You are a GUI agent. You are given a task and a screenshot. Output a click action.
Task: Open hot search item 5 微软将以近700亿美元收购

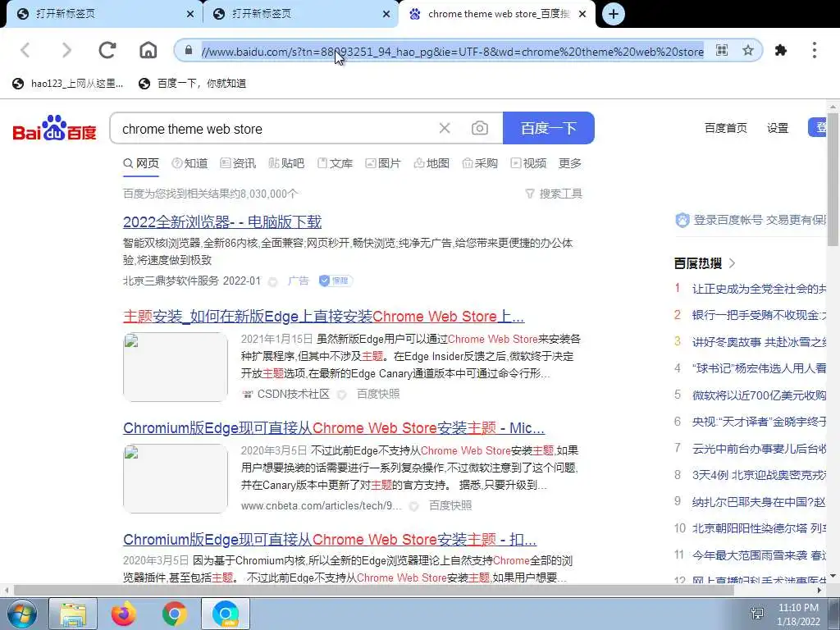pos(759,395)
